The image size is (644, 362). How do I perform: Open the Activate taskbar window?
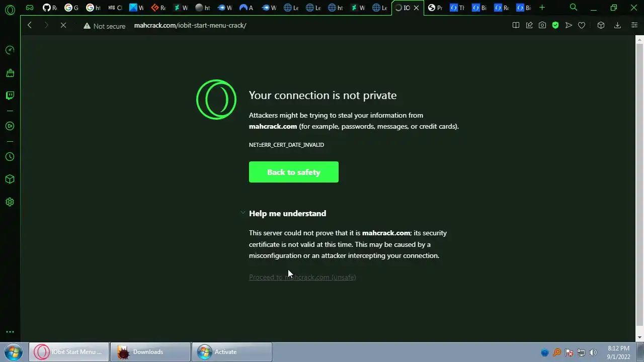point(232,352)
